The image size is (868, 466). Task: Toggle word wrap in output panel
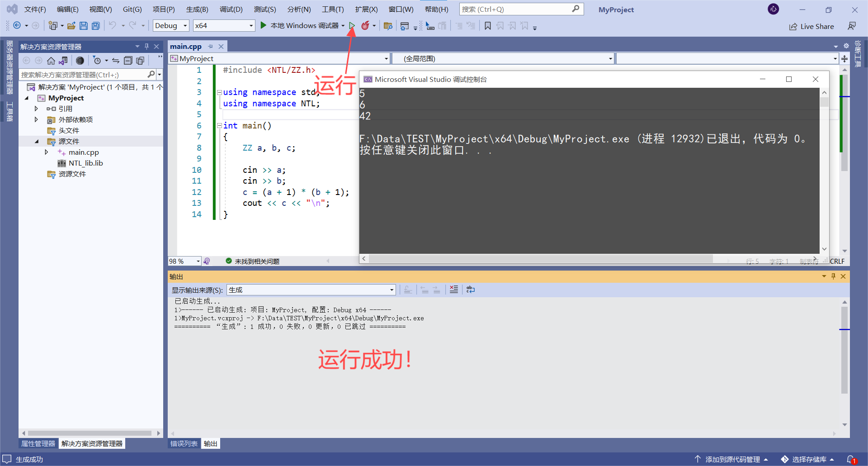[471, 290]
